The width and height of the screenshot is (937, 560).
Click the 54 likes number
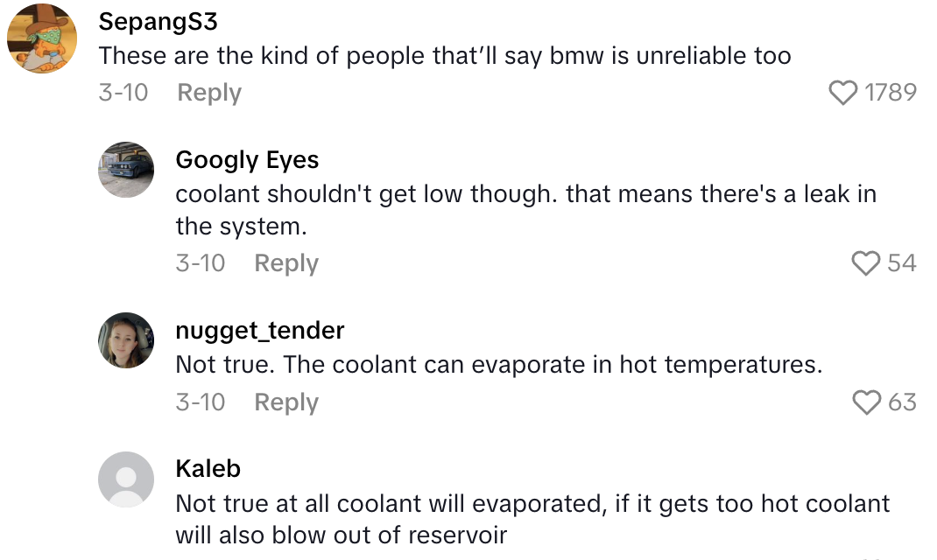click(x=901, y=263)
